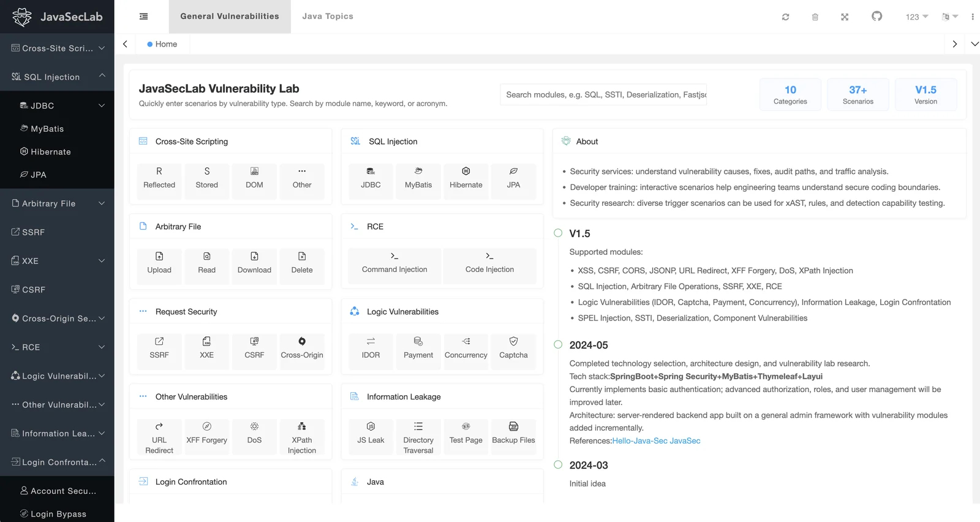Open the XPath Injection card
Screen dimensions: 980x522
(x=302, y=437)
